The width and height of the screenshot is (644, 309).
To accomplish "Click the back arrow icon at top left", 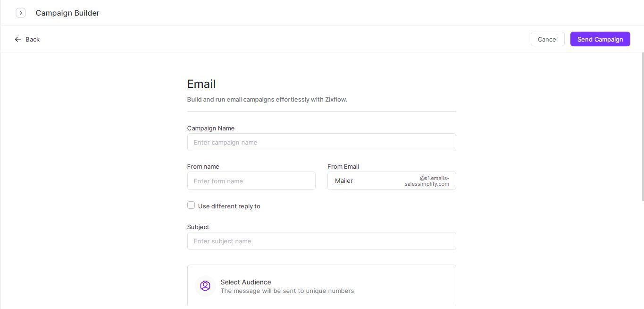I will point(17,39).
